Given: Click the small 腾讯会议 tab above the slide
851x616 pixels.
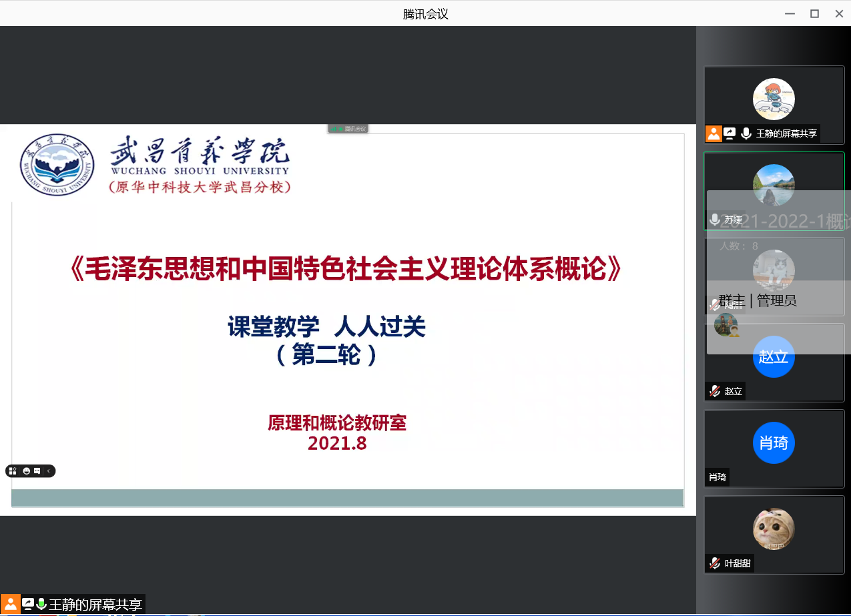Looking at the screenshot, I should click(348, 129).
